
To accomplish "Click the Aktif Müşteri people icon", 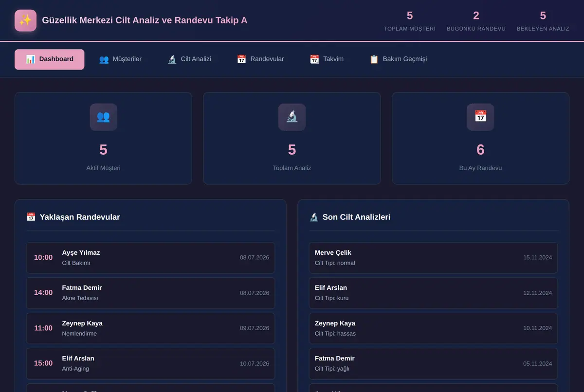I will tap(103, 117).
